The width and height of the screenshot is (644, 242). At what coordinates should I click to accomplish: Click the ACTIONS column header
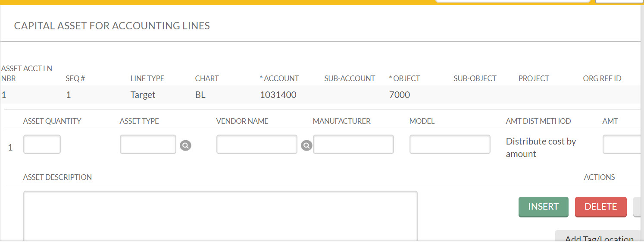600,177
